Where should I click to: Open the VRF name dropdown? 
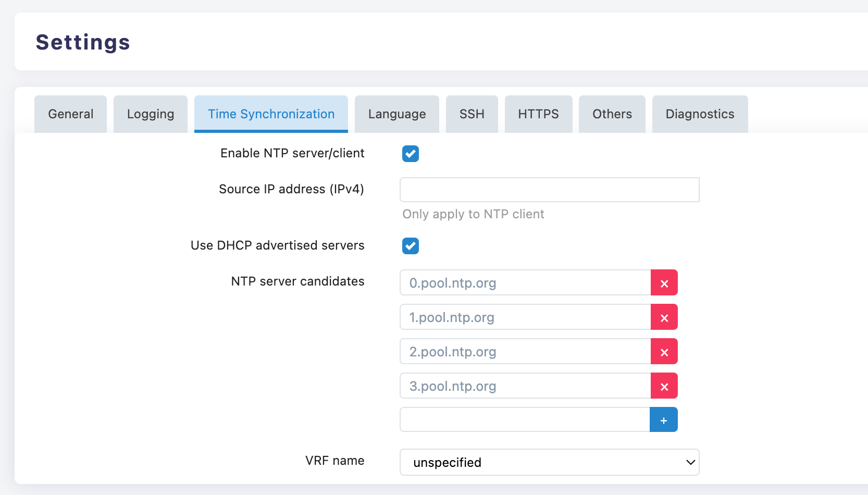549,462
